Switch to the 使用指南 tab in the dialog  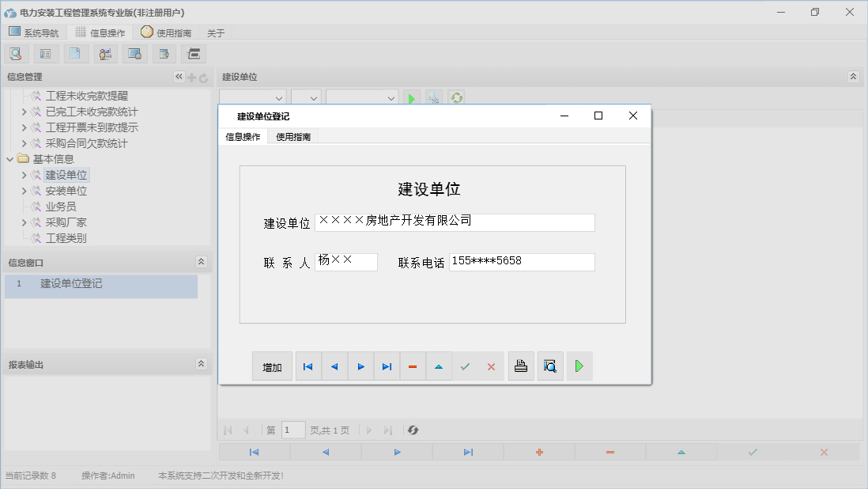292,136
